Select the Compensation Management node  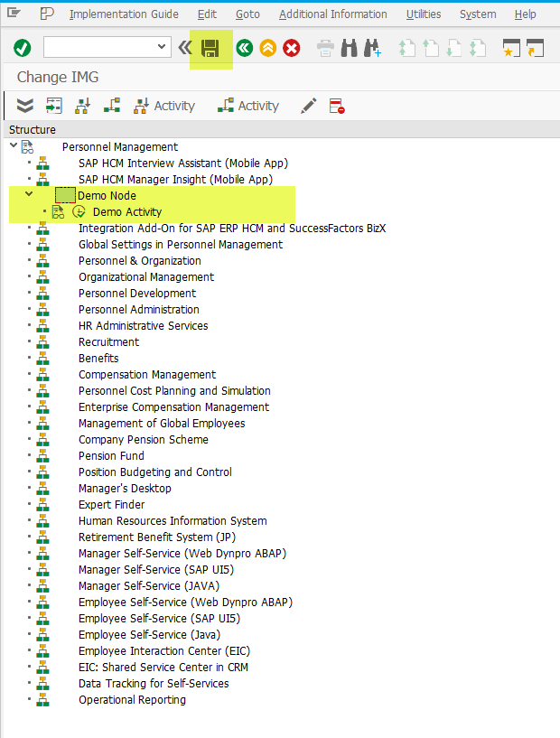[x=147, y=374]
